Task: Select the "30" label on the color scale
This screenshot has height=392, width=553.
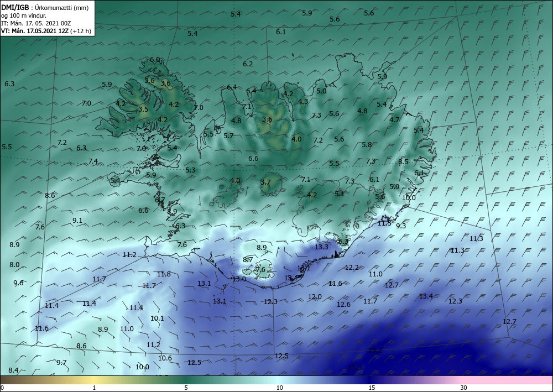Action: pos(464,388)
